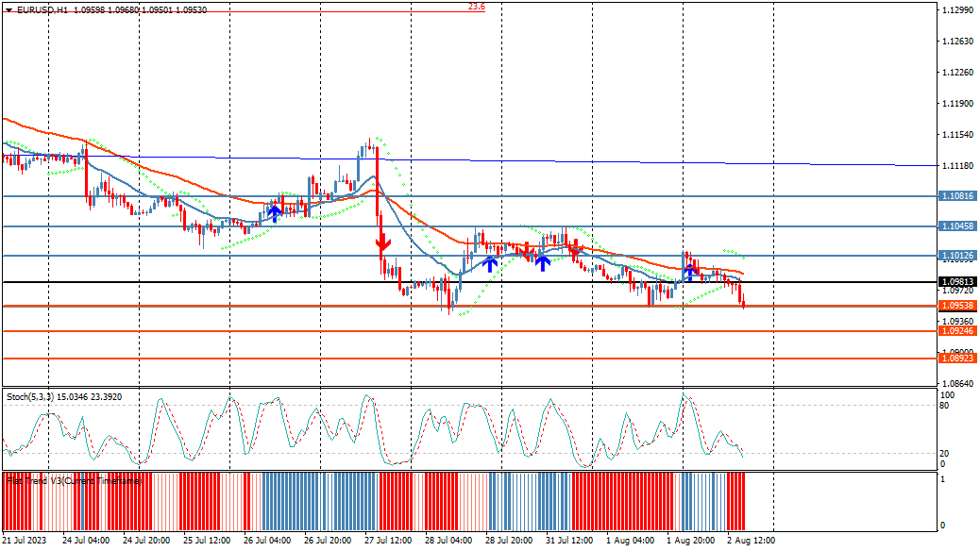Viewport: 980px width, 551px height.
Task: Click the black 1.09813 price level label
Action: [x=957, y=282]
